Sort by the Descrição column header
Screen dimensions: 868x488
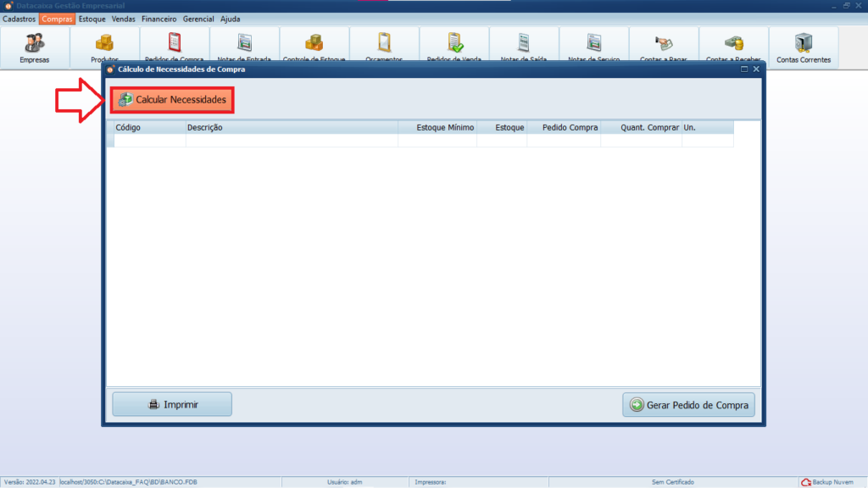[x=291, y=127]
